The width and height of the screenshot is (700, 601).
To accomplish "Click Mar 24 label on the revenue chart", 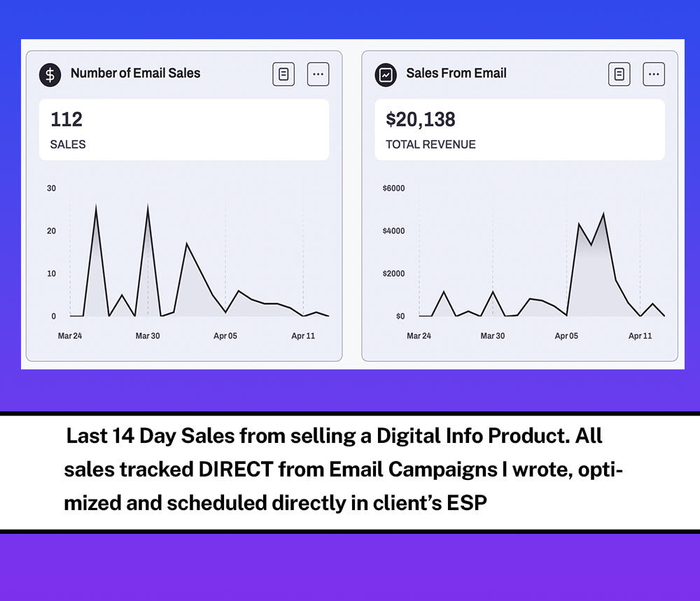I will 419,336.
